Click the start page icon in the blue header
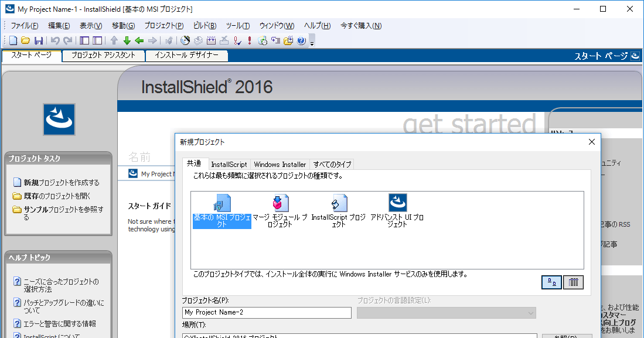 tap(635, 56)
